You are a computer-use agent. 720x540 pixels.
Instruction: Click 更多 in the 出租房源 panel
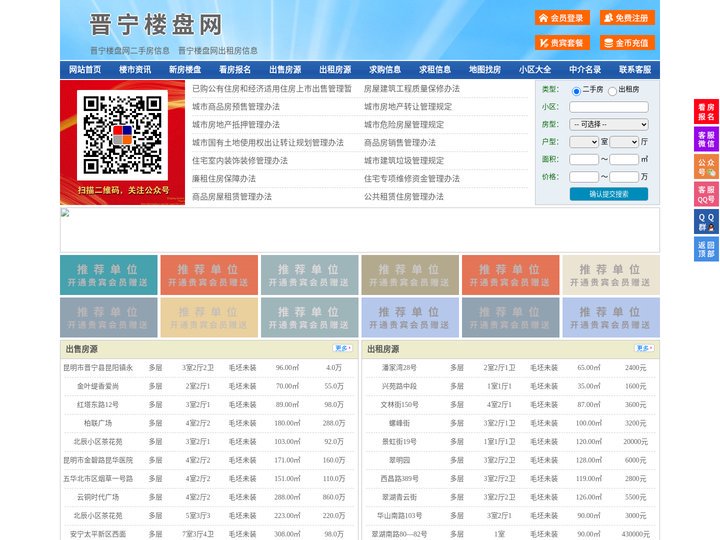click(x=644, y=348)
